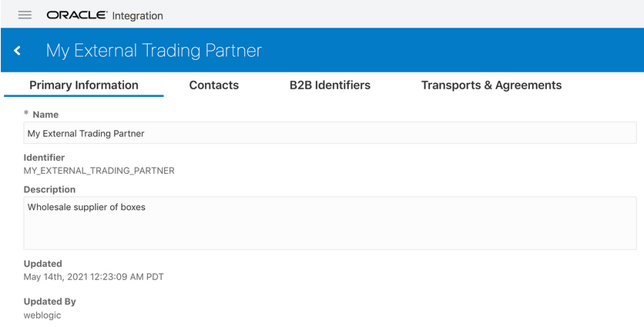Open the hamburger navigation menu
The height and width of the screenshot is (327, 644).
(x=25, y=15)
